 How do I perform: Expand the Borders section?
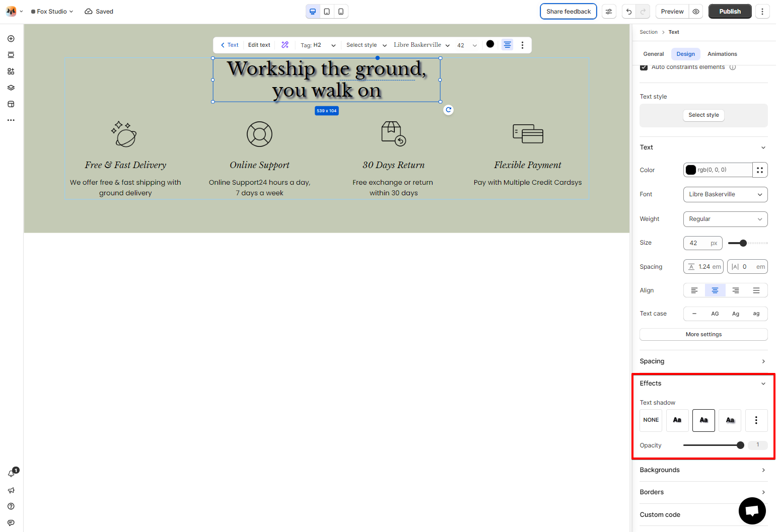point(703,492)
